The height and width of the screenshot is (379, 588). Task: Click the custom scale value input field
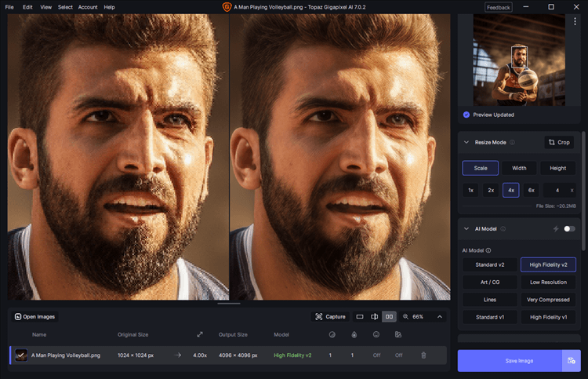pos(557,190)
